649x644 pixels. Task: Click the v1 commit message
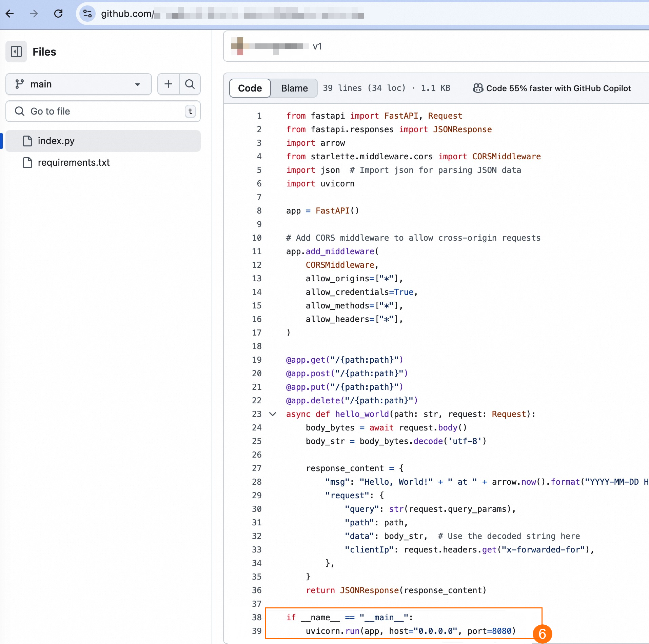pyautogui.click(x=317, y=46)
